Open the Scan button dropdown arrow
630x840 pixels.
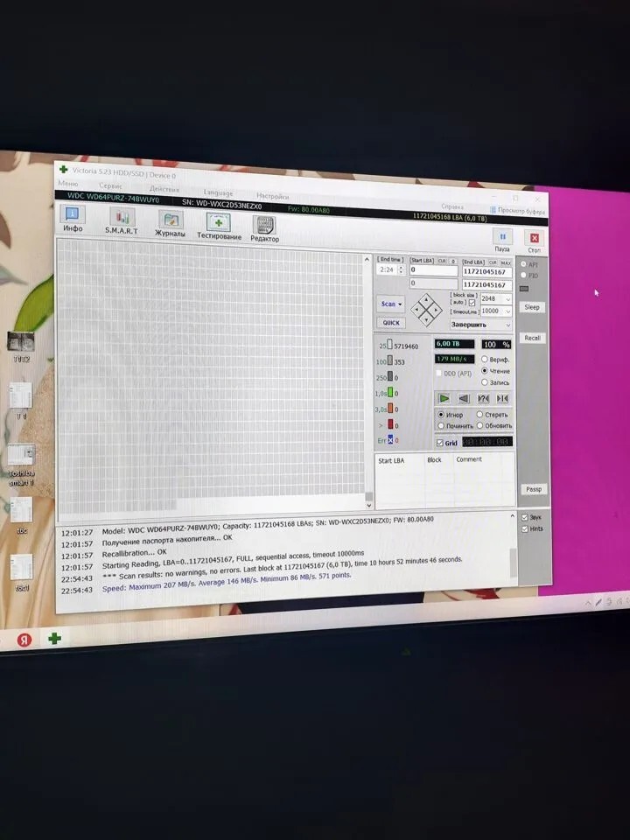coord(400,304)
